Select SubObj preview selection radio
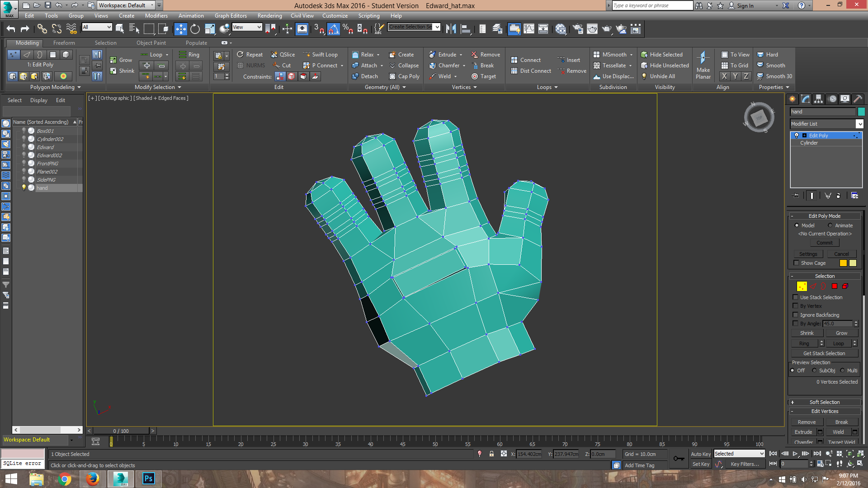The height and width of the screenshot is (488, 868). pos(814,371)
